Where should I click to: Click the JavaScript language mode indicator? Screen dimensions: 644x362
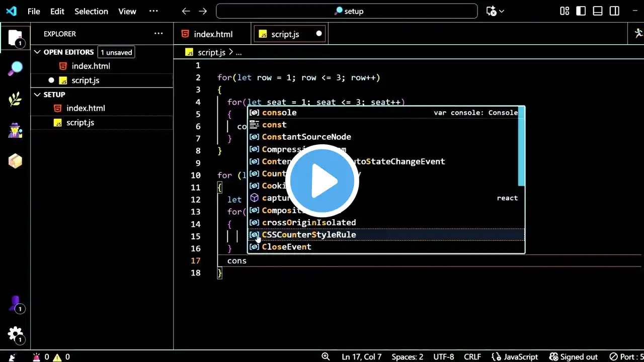515,356
